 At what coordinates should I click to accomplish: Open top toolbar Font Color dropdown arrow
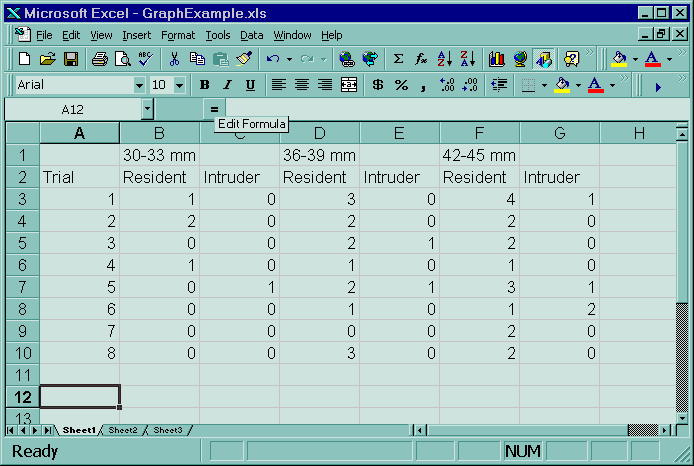[669, 59]
